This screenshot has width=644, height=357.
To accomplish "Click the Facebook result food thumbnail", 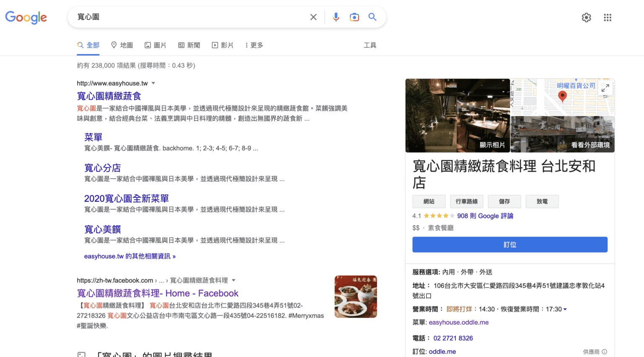I will (x=356, y=297).
